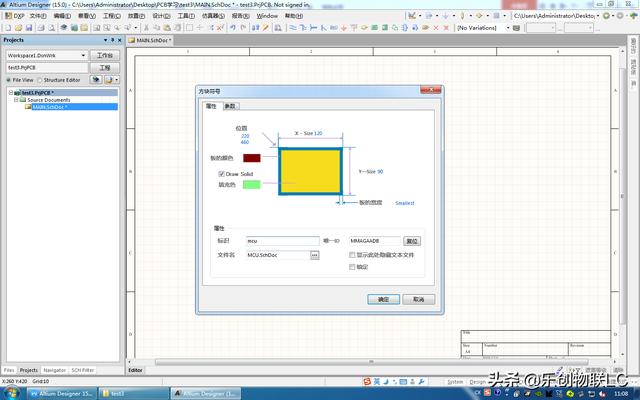The width and height of the screenshot is (640, 400).
Task: Click the 复位 Reset button next to unique ID
Action: click(412, 241)
